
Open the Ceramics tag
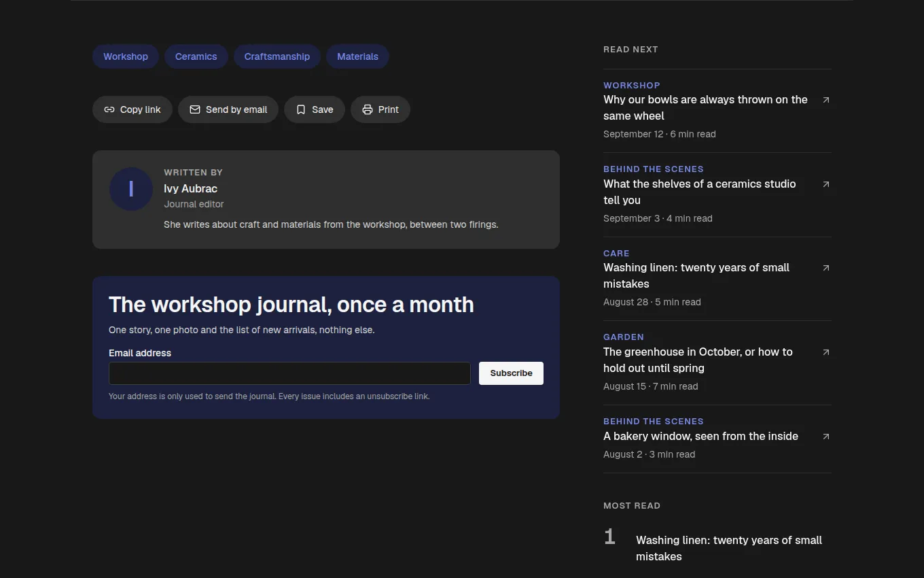coord(196,56)
